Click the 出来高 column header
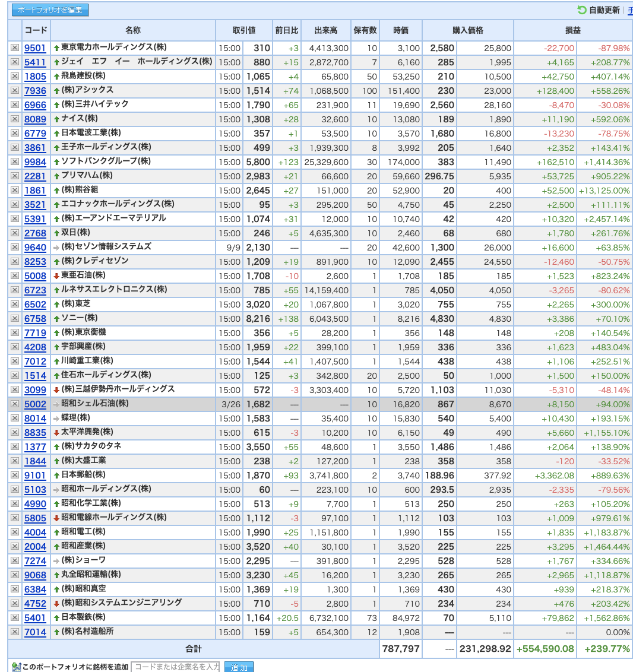 [326, 30]
